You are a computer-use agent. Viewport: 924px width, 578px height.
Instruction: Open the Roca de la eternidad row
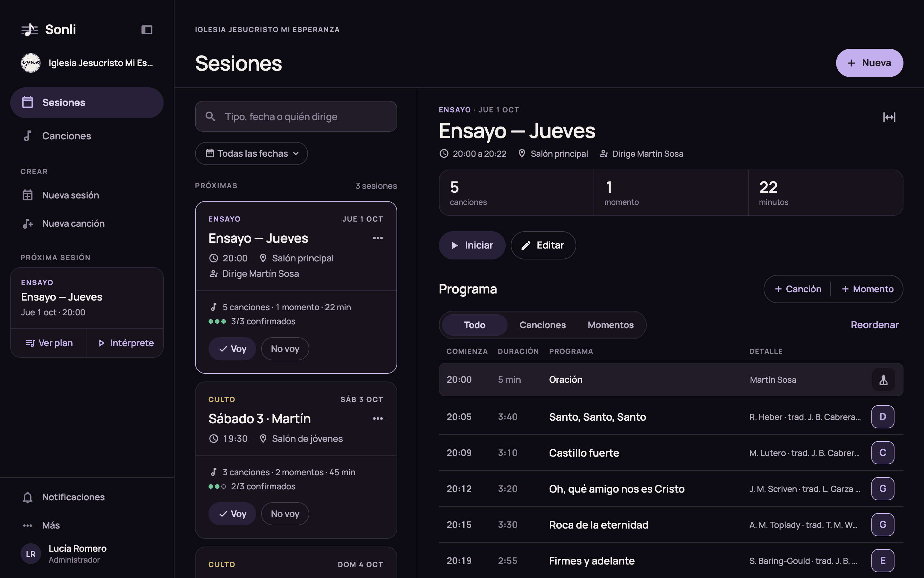671,524
